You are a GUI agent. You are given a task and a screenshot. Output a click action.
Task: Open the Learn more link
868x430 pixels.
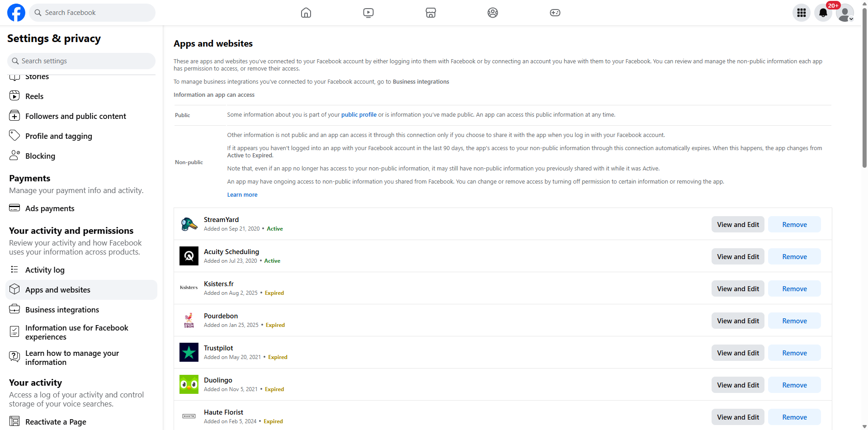242,194
